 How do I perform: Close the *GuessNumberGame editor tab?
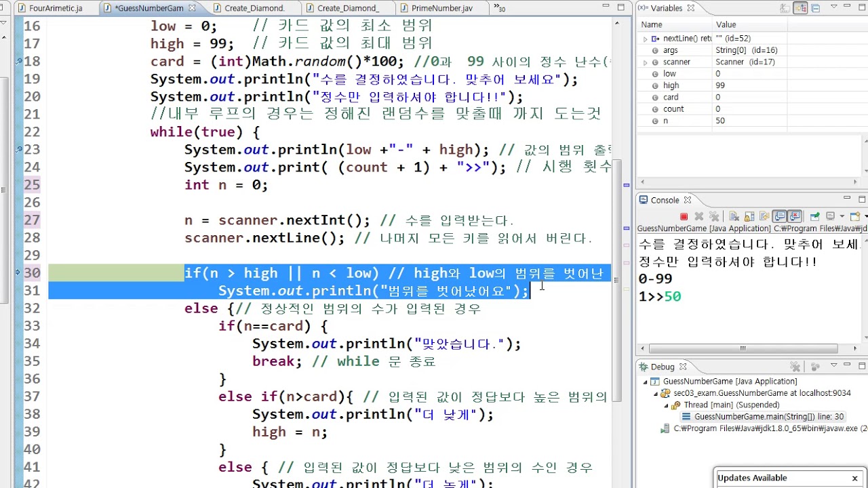[192, 8]
